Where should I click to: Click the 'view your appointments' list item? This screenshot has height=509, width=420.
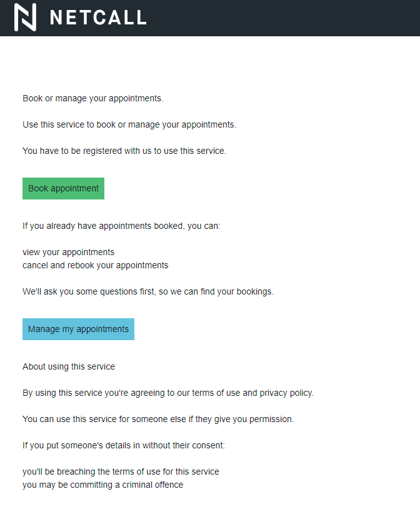click(x=69, y=252)
